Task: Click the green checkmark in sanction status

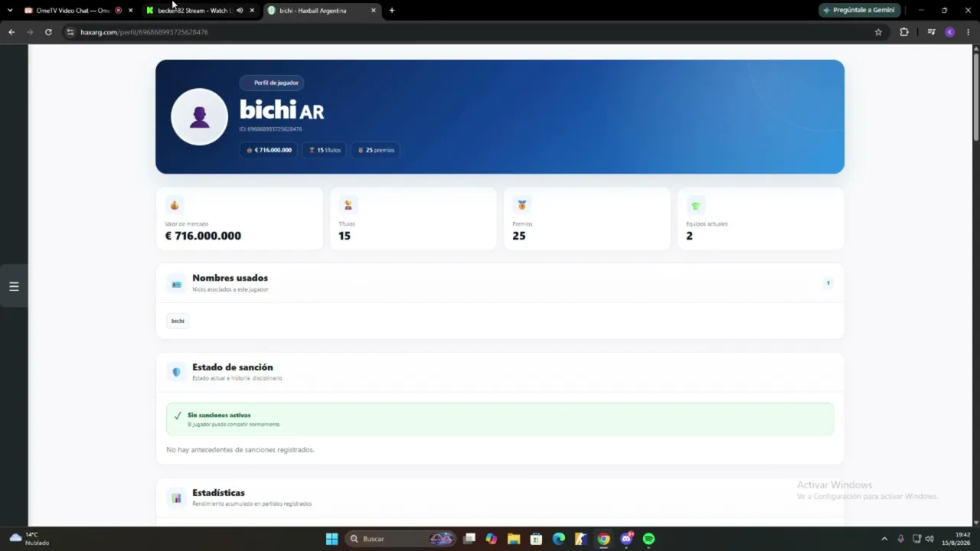Action: (178, 416)
